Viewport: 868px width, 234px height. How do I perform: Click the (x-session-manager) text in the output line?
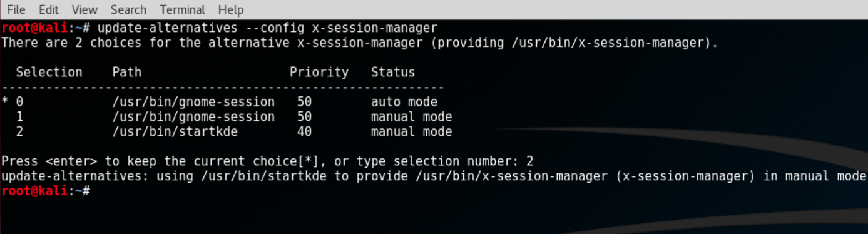point(685,176)
